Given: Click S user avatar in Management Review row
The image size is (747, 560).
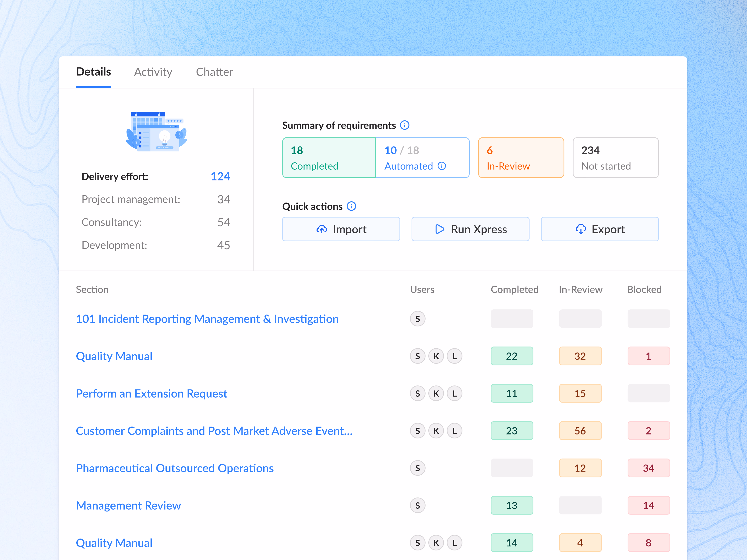Looking at the screenshot, I should point(418,505).
